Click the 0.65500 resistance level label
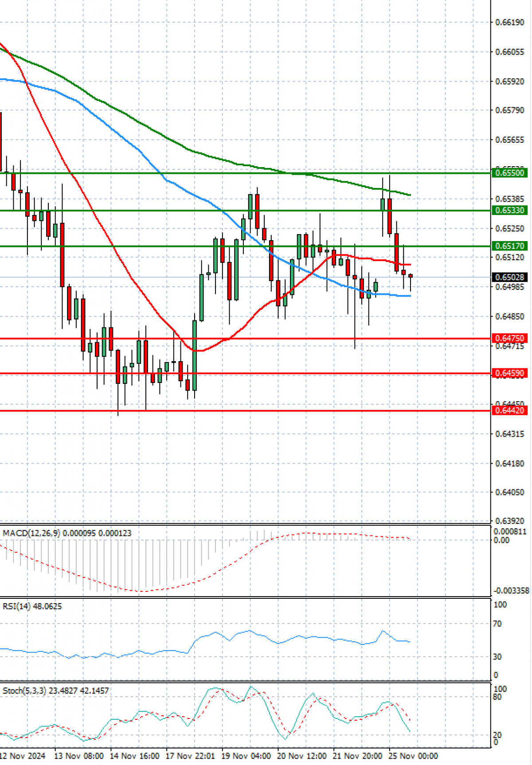This screenshot has width=532, height=765. pos(509,173)
